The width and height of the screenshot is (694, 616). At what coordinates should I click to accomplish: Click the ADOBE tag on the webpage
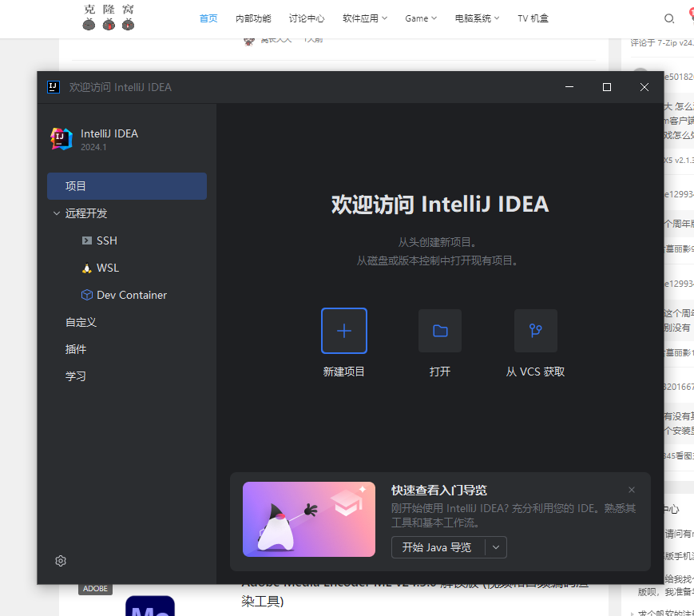click(x=95, y=589)
